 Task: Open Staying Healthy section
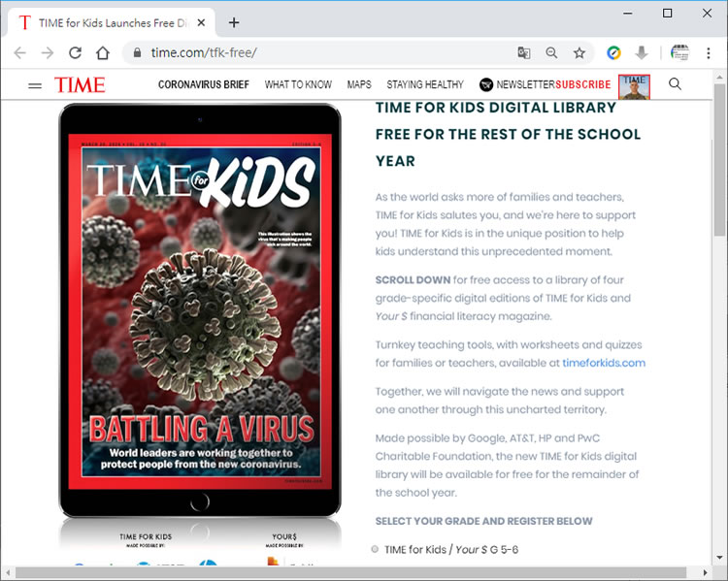point(425,84)
